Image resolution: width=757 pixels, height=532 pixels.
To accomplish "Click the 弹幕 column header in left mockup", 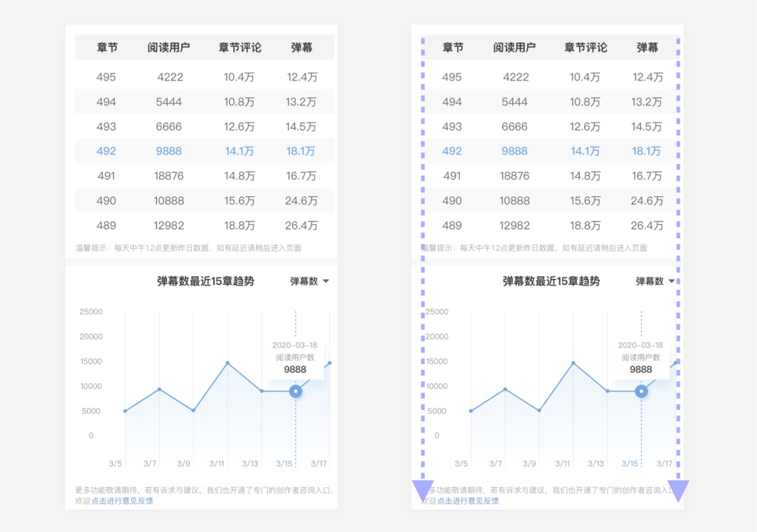I will click(301, 47).
